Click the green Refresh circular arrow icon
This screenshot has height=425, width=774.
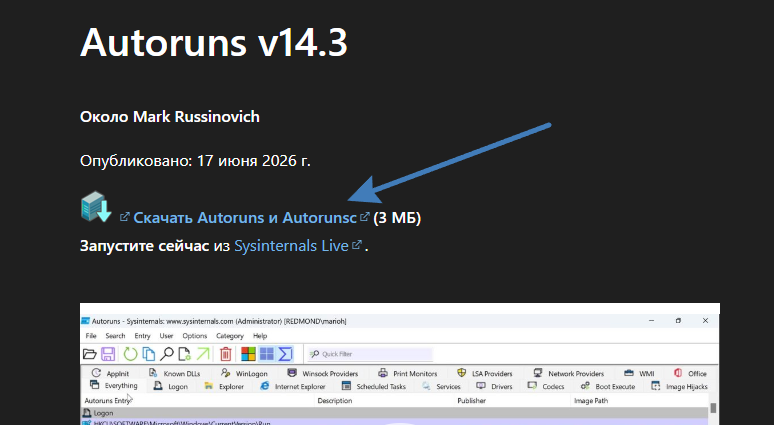130,354
